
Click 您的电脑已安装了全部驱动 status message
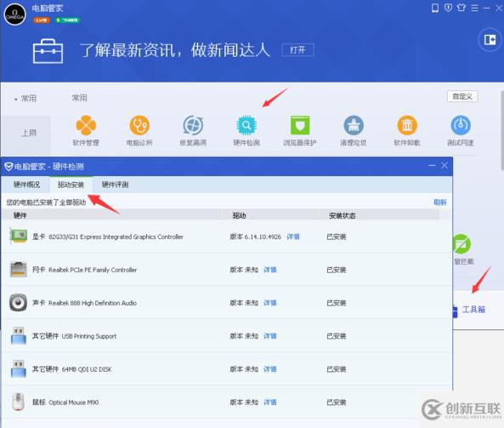46,203
